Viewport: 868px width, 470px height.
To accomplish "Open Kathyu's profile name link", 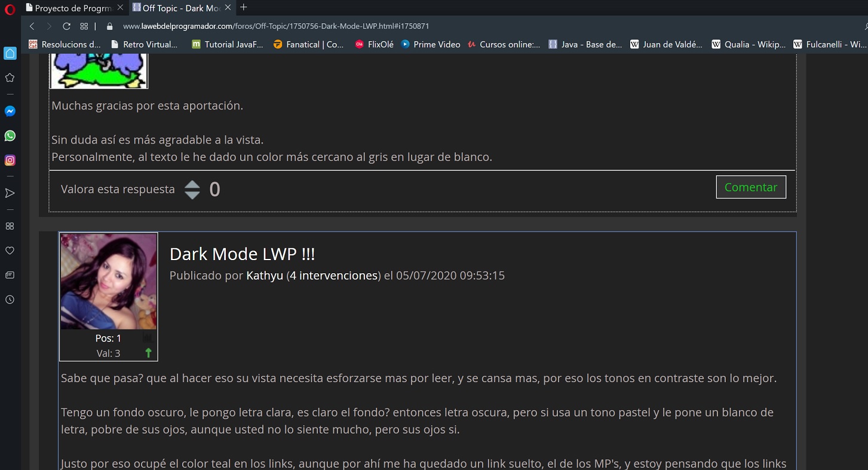I will click(265, 276).
